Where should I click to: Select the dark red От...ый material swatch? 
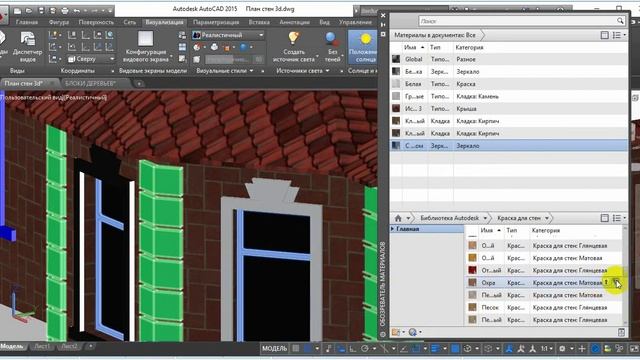(x=472, y=270)
